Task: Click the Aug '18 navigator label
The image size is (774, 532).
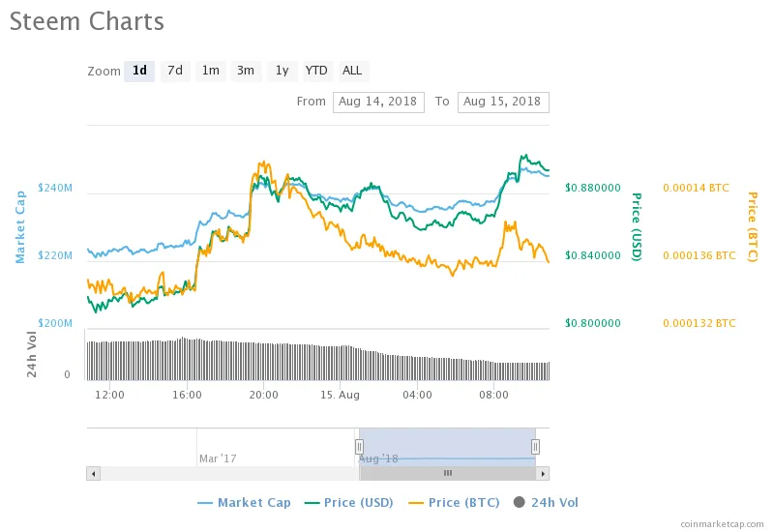Action: click(378, 458)
